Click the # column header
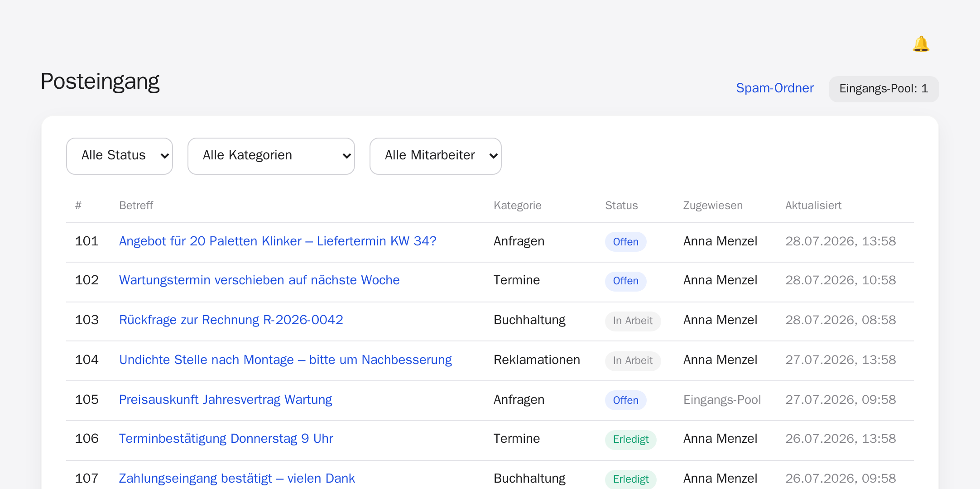 78,206
